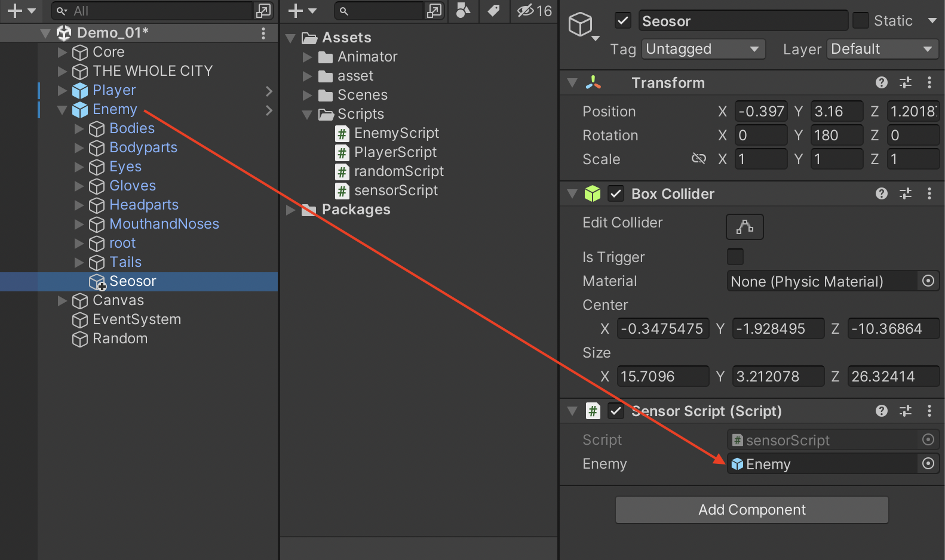Image resolution: width=945 pixels, height=560 pixels.
Task: Click Search by Type icon in Project
Action: coord(463,10)
